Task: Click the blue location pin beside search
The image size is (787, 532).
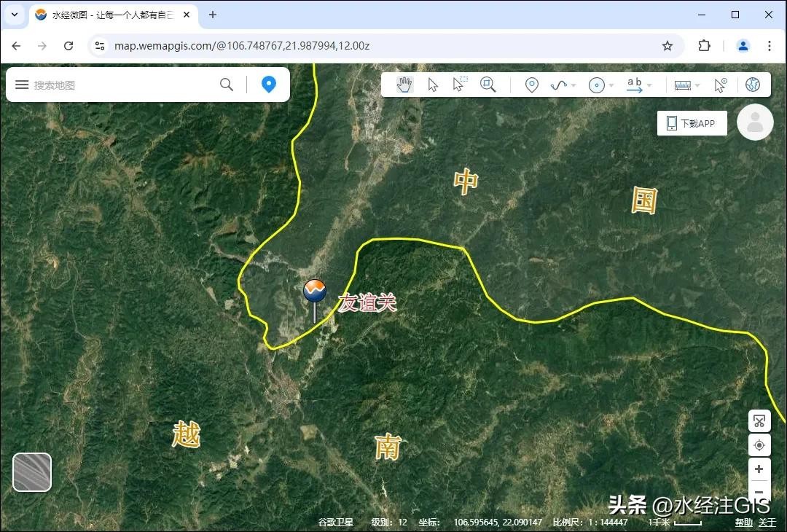Action: [x=269, y=85]
